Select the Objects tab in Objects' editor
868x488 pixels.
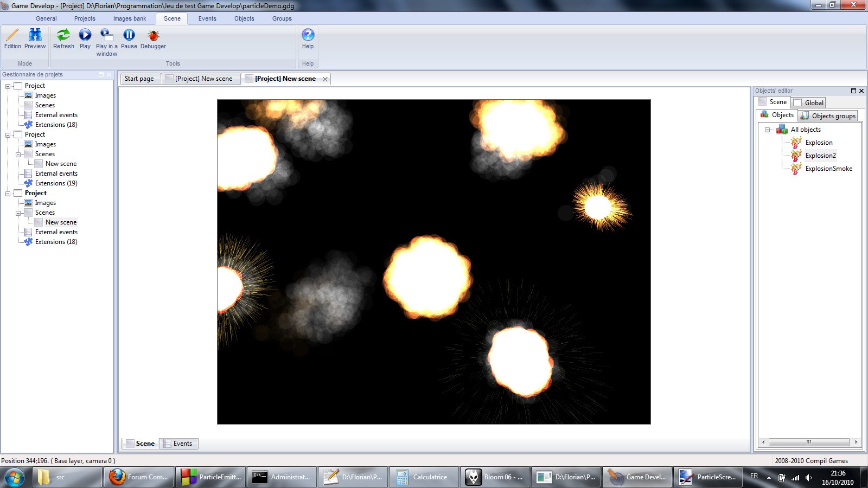click(777, 115)
